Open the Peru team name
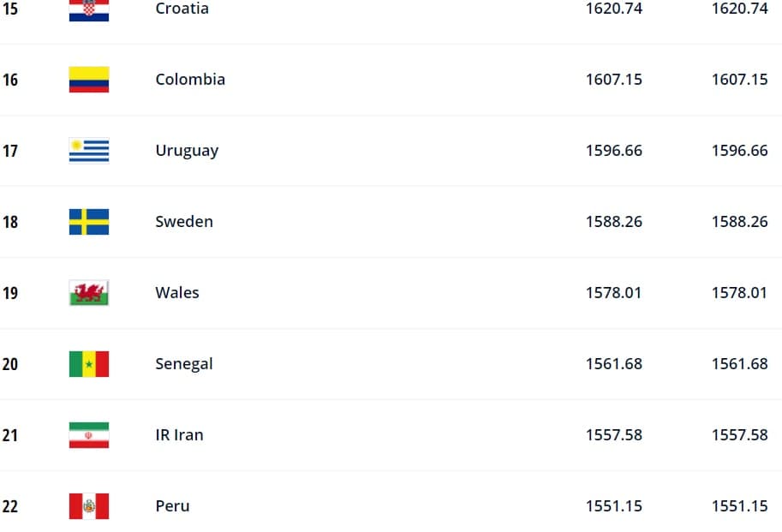Image resolution: width=782 pixels, height=532 pixels. point(172,506)
